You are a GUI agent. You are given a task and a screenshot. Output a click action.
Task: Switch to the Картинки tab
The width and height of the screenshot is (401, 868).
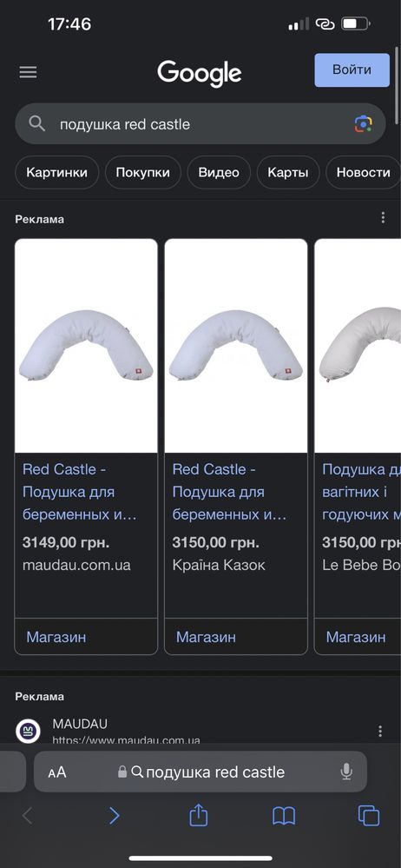point(57,172)
